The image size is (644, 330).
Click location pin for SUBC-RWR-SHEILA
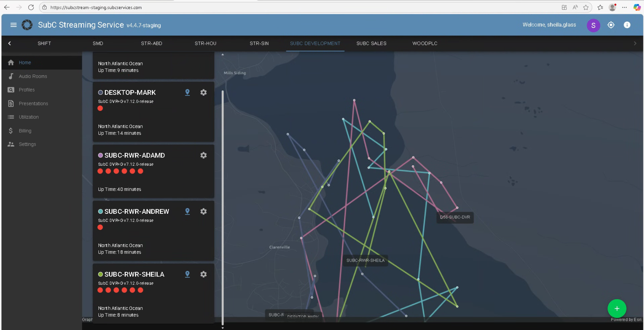coord(187,274)
